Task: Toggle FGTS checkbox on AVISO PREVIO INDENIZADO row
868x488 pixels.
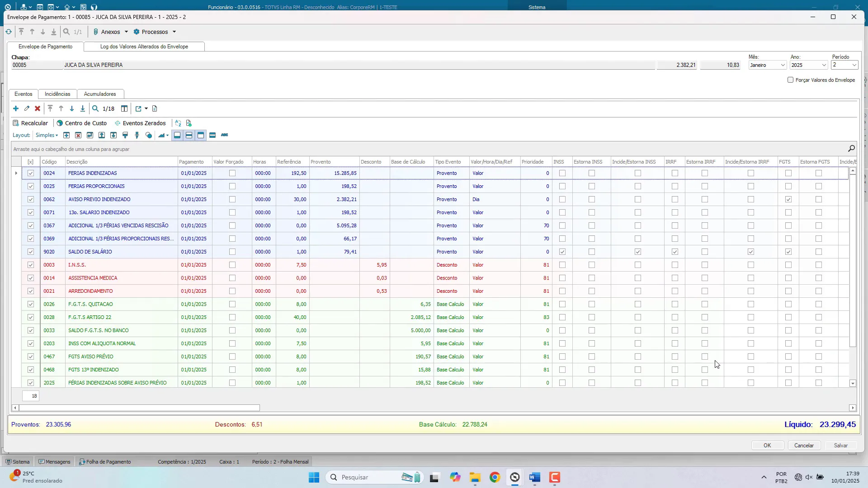Action: tap(788, 199)
